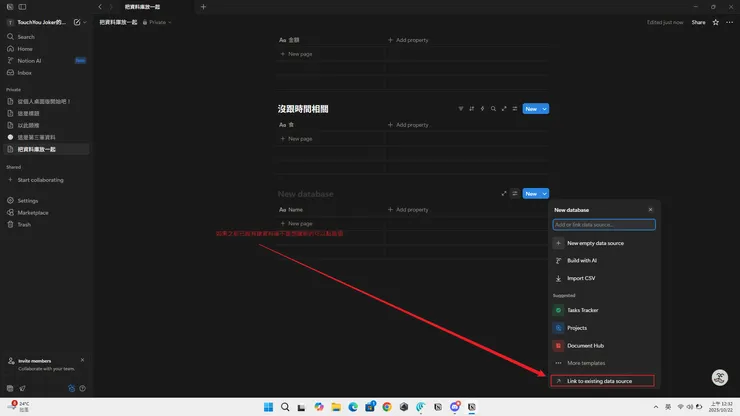The width and height of the screenshot is (740, 416).
Task: Close the New database popup
Action: pos(650,210)
